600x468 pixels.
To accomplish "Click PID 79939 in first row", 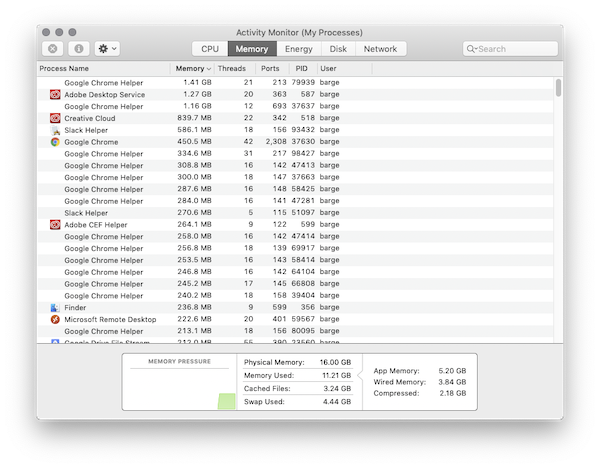I will [303, 82].
